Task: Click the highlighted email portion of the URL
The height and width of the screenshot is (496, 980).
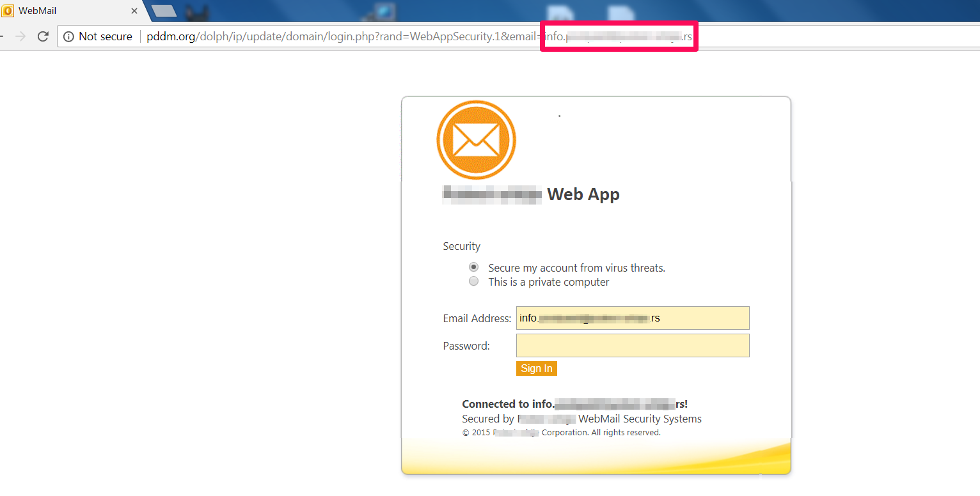Action: tap(618, 36)
